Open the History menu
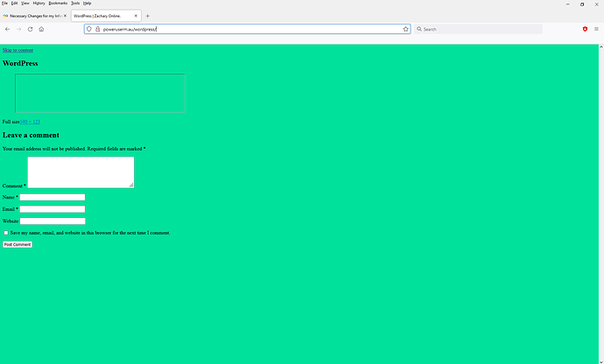 coord(39,3)
